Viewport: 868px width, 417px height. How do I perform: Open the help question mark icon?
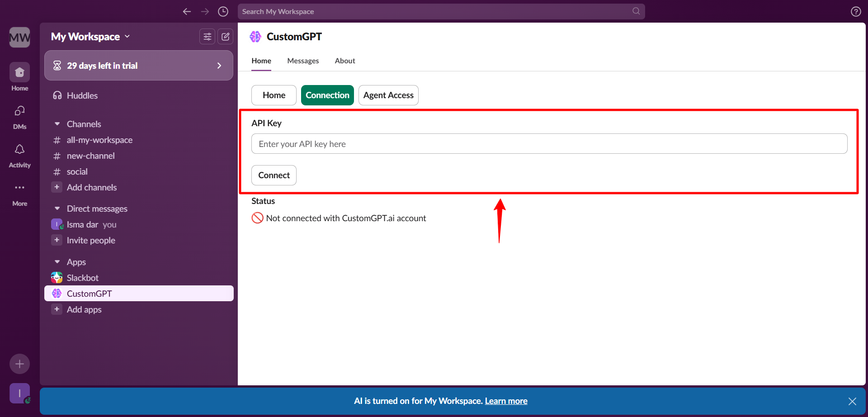pyautogui.click(x=856, y=12)
